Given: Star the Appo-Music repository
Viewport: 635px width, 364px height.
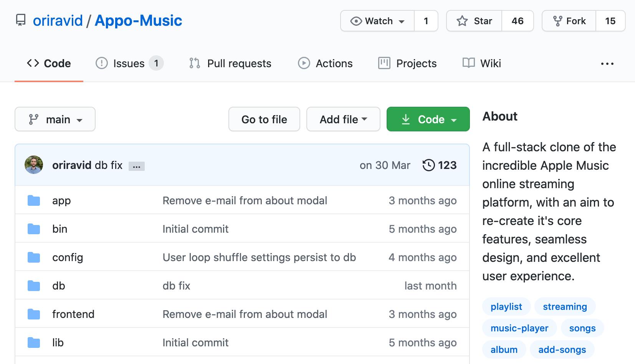Looking at the screenshot, I should [x=474, y=21].
